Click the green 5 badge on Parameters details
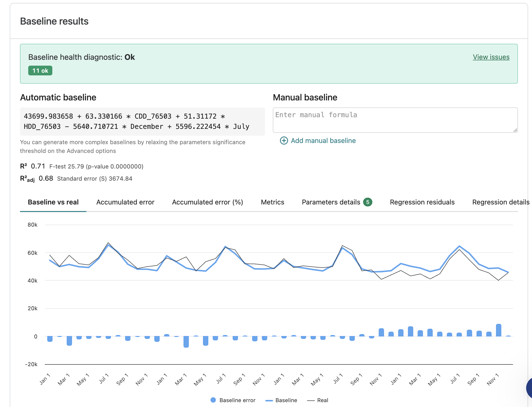Image resolution: width=532 pixels, height=407 pixels. [x=368, y=202]
